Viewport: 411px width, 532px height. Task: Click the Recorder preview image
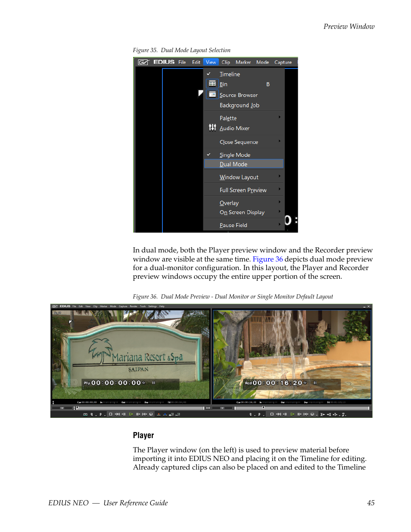292,355
